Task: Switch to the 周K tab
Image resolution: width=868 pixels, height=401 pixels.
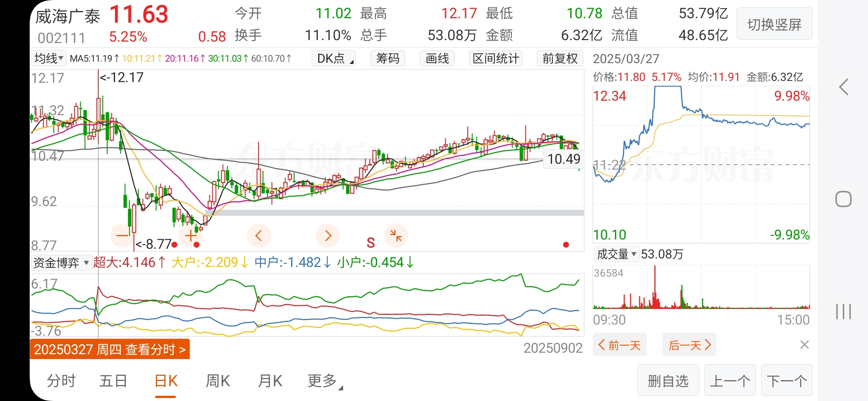Action: click(218, 381)
